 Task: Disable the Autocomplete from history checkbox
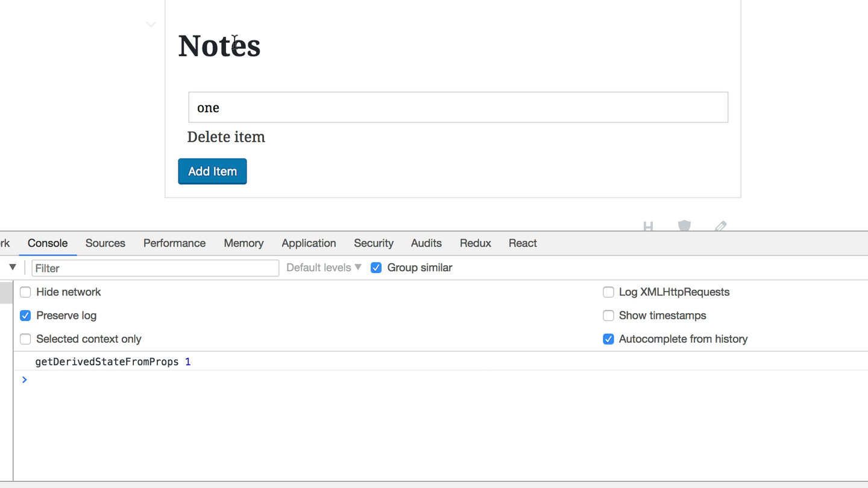point(609,339)
